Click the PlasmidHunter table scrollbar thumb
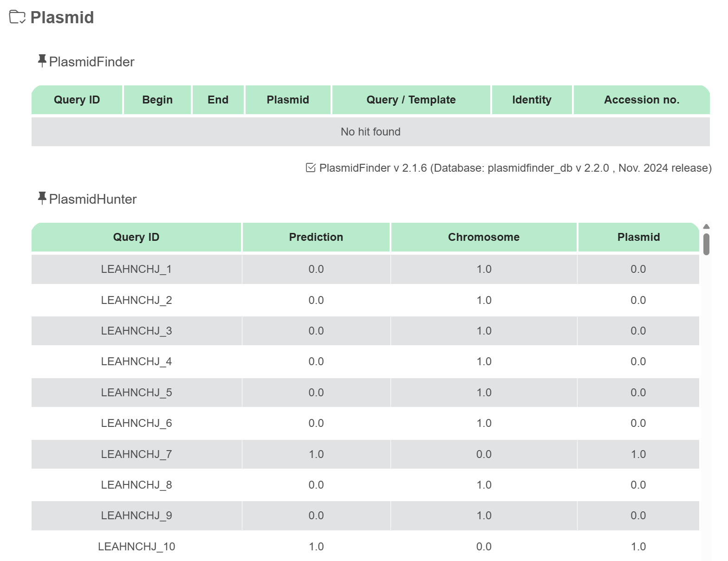 click(x=706, y=244)
